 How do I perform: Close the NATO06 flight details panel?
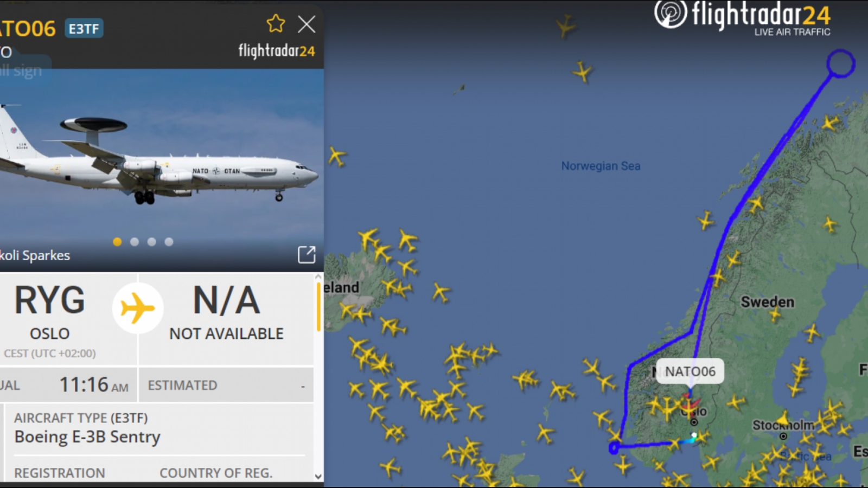(307, 24)
